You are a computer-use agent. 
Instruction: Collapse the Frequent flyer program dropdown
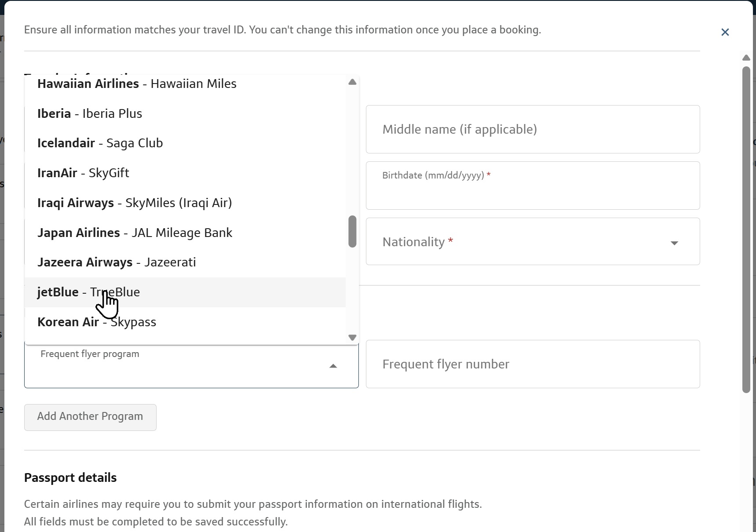click(333, 366)
